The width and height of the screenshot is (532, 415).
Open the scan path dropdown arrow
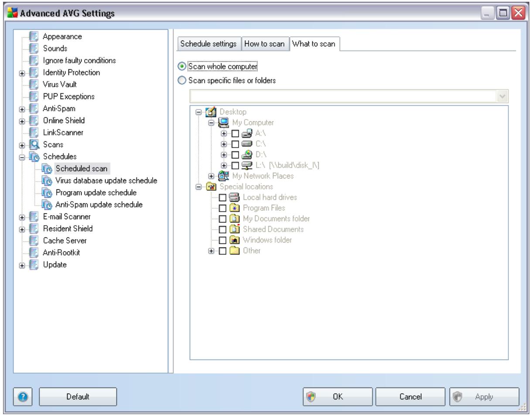[x=503, y=96]
